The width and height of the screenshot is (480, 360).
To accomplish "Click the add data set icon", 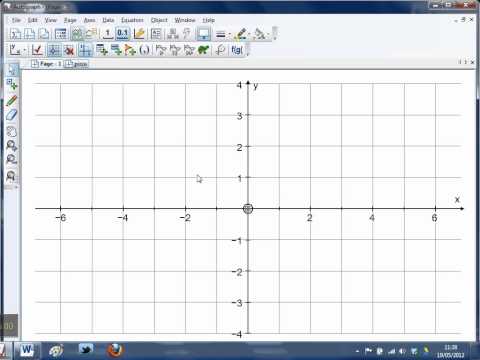I will (x=102, y=50).
